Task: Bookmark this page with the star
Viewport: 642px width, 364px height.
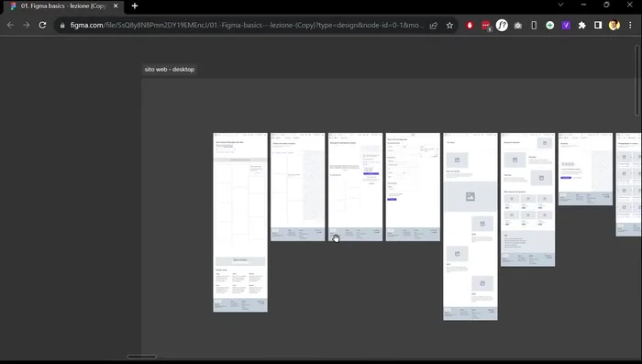Action: pos(449,26)
